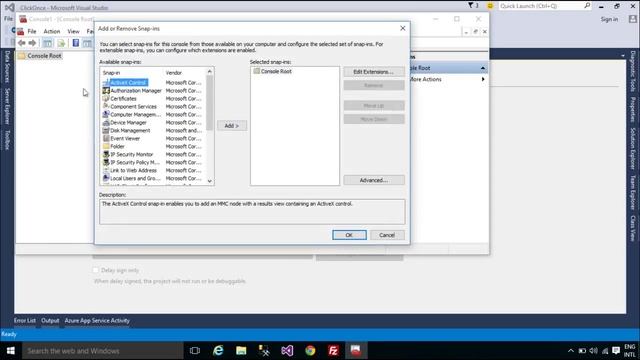Toggle Delay sign only checkbox

[96, 270]
